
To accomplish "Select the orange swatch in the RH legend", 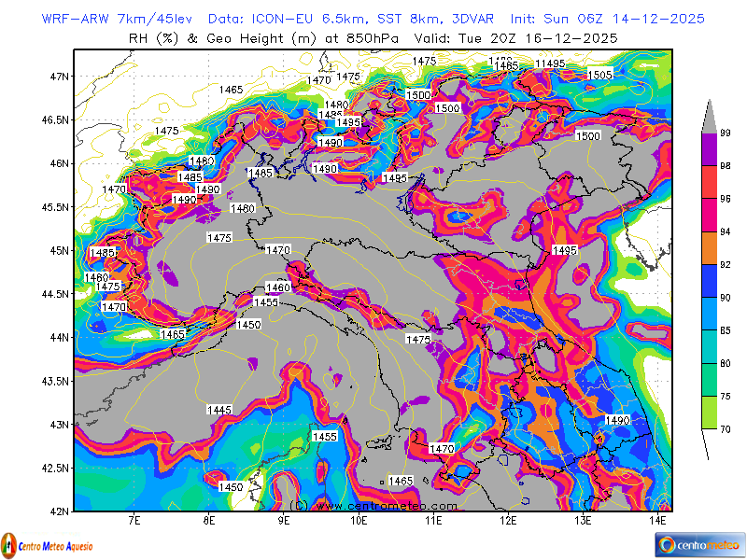I will click(708, 248).
